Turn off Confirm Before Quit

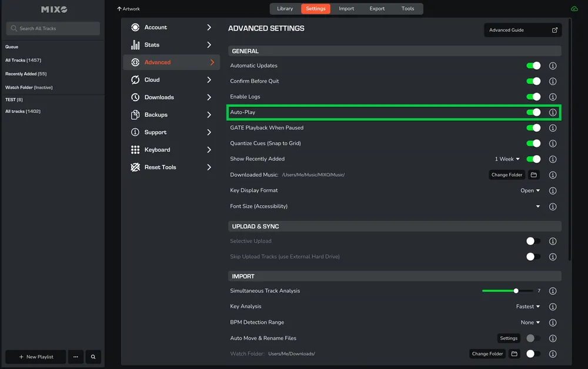(533, 81)
